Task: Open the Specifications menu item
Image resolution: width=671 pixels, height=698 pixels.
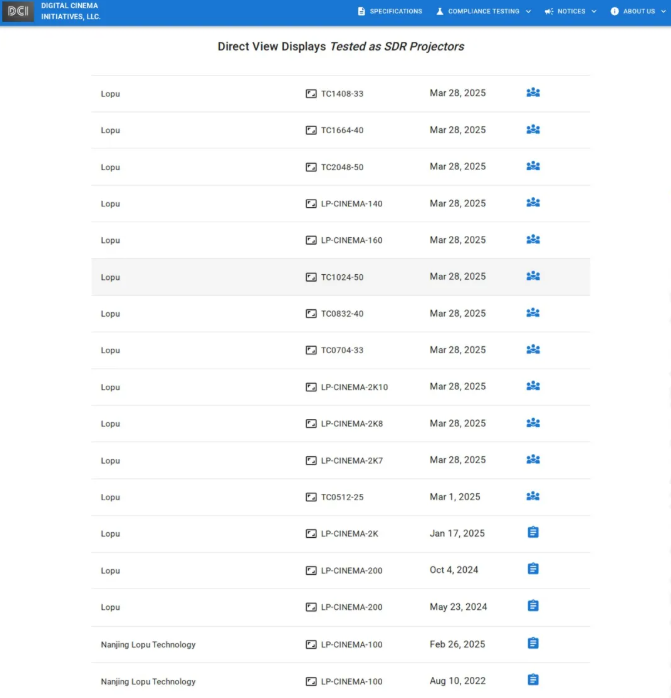Action: point(390,12)
